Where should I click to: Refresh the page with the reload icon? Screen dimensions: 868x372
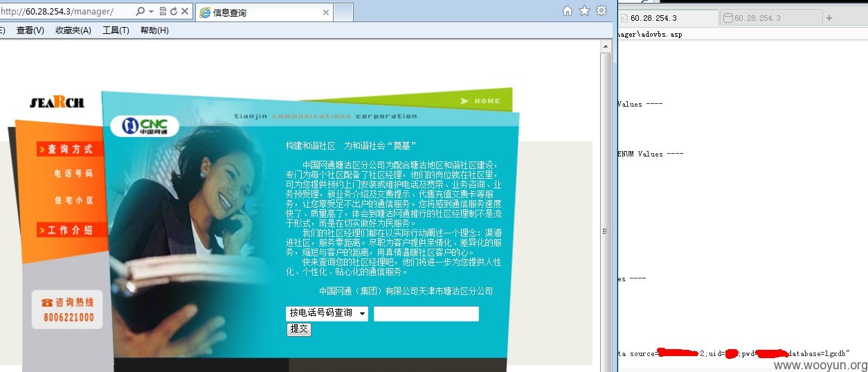173,12
